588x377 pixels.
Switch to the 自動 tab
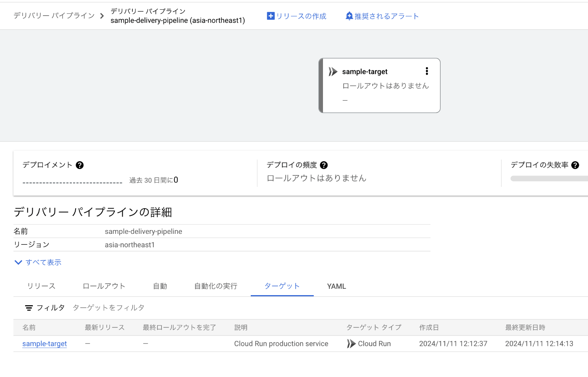point(160,286)
